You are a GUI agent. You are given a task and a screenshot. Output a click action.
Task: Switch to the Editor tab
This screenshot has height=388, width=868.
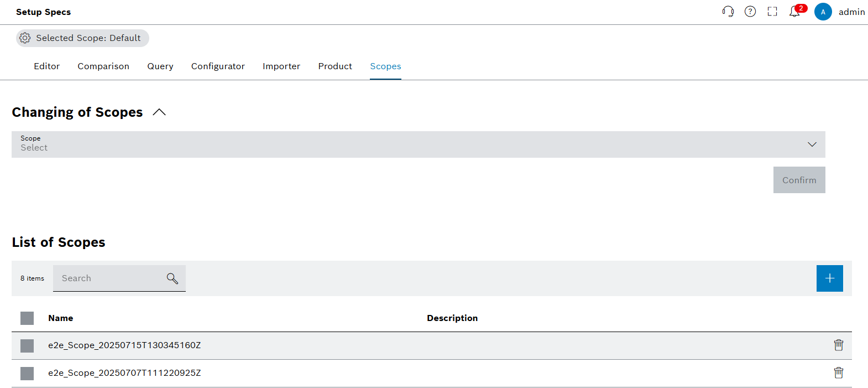[47, 66]
